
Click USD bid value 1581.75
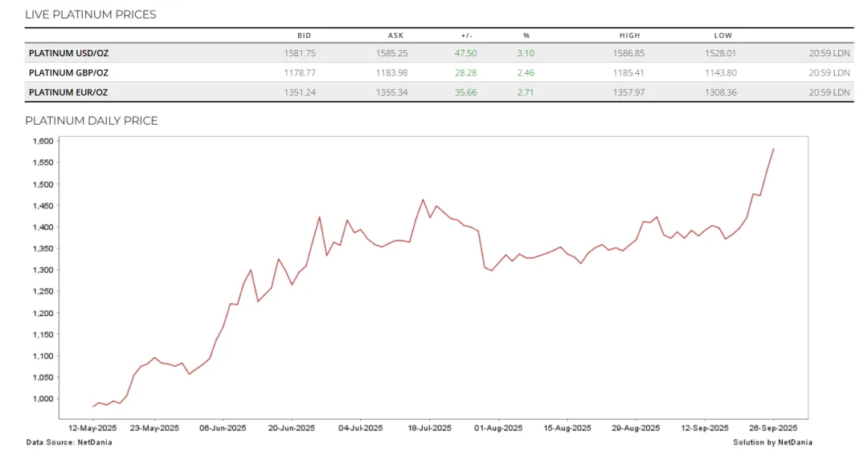[300, 53]
